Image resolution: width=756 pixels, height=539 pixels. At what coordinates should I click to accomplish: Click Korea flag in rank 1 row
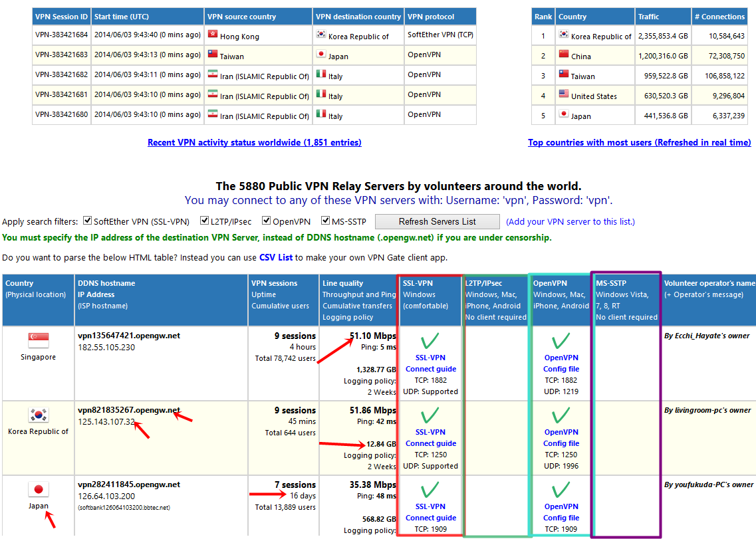point(564,35)
